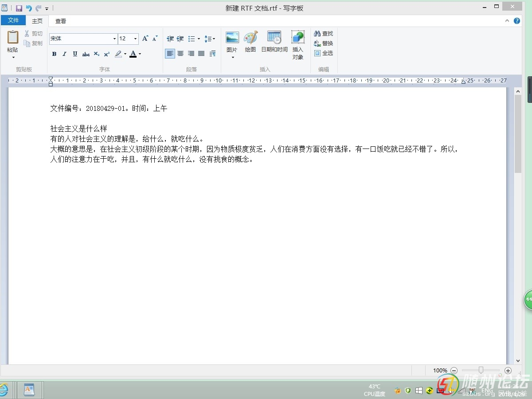This screenshot has height=399, width=532.
Task: Open the font size dropdown
Action: 135,39
